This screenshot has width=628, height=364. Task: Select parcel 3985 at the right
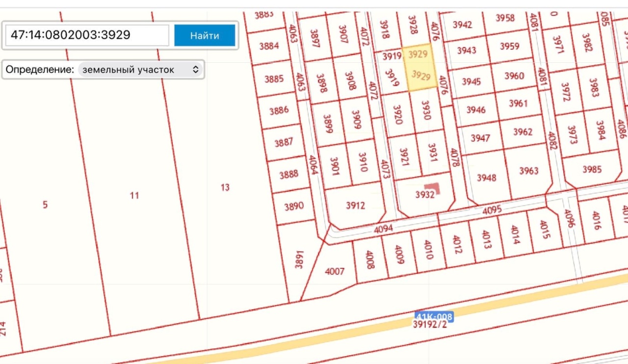(x=592, y=169)
